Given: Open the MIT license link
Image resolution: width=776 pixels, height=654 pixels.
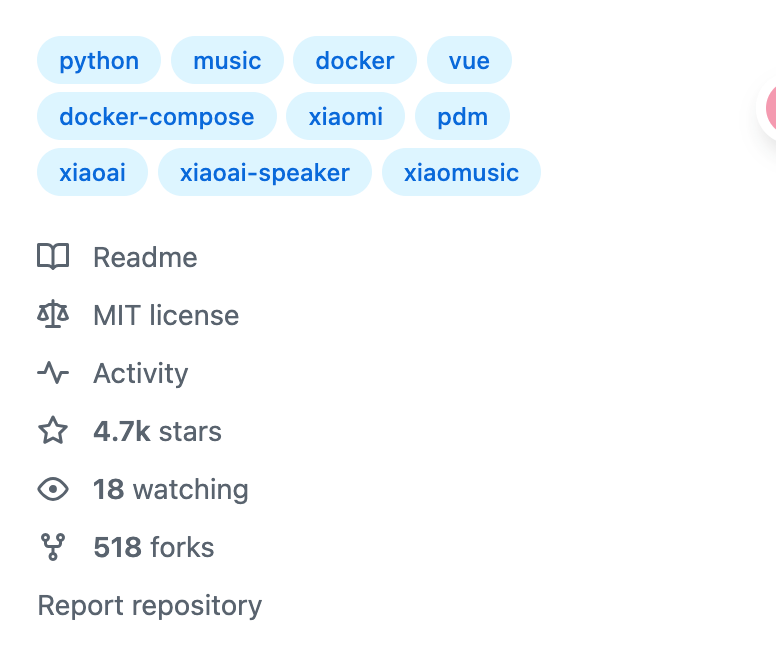Looking at the screenshot, I should pyautogui.click(x=166, y=315).
